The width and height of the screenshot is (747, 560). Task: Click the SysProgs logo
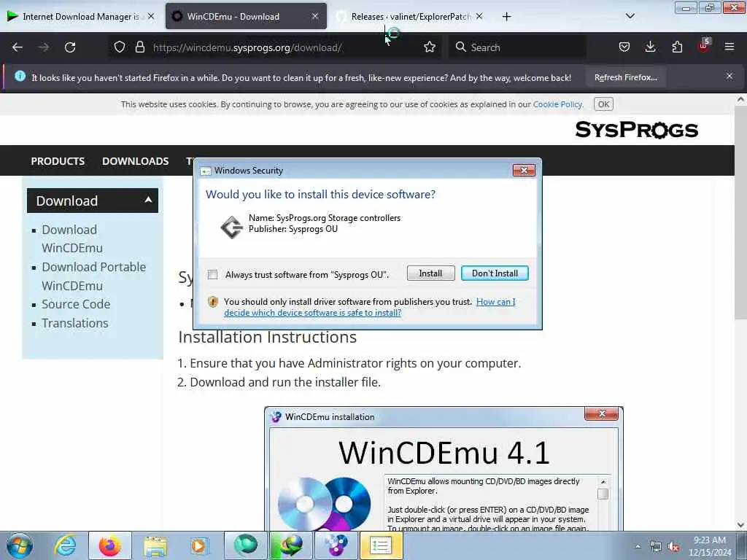(636, 130)
